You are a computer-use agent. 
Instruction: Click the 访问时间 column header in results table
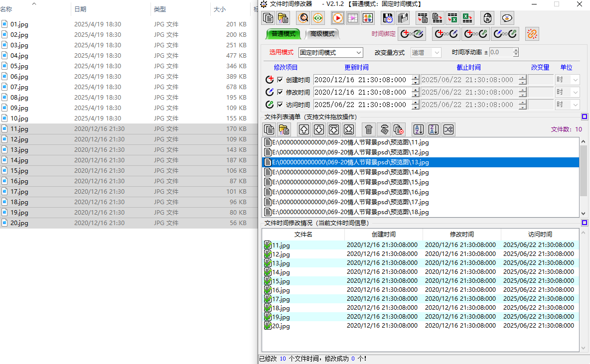pyautogui.click(x=540, y=234)
